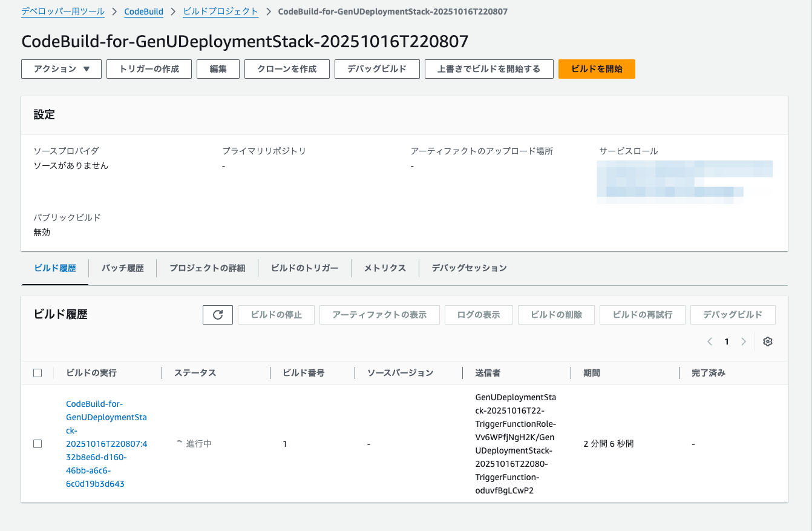
Task: Switch to the ビルドのトリガー tab
Action: 304,268
